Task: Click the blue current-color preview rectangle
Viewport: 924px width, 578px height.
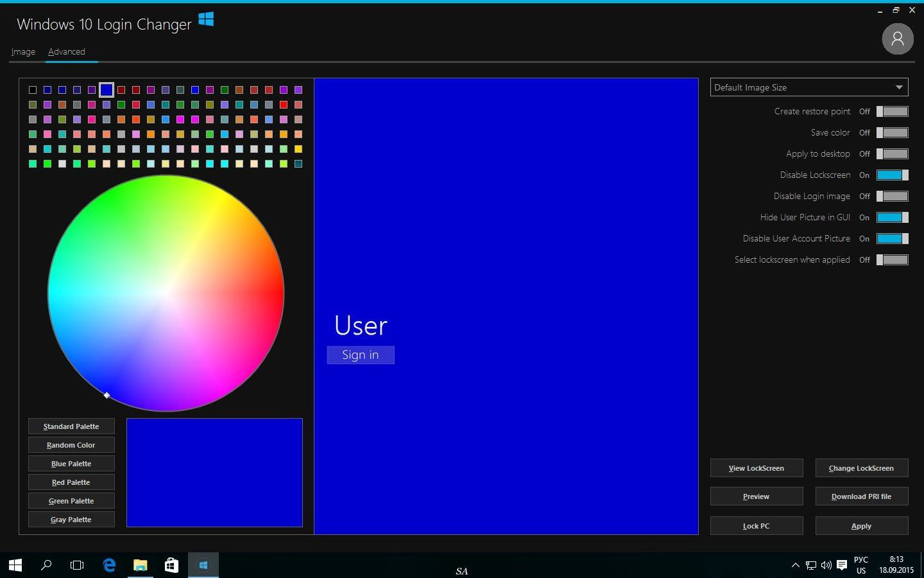Action: pyautogui.click(x=214, y=473)
